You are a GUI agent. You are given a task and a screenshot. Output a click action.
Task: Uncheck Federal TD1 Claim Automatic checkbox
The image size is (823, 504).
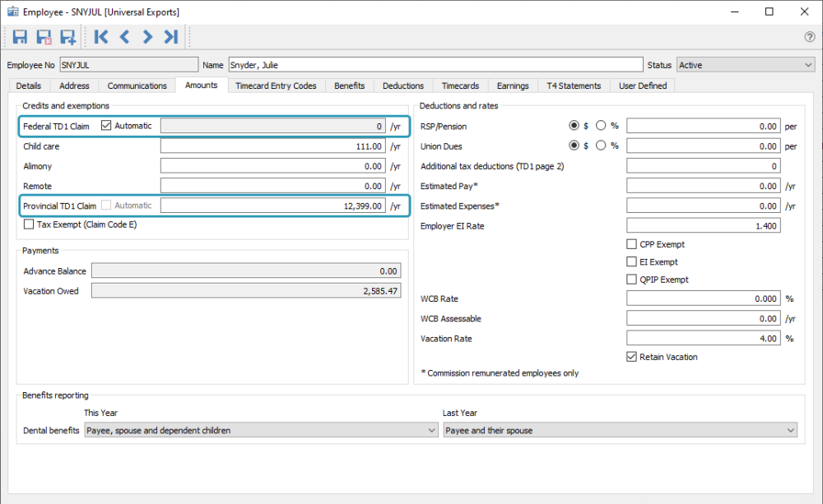[x=106, y=125]
